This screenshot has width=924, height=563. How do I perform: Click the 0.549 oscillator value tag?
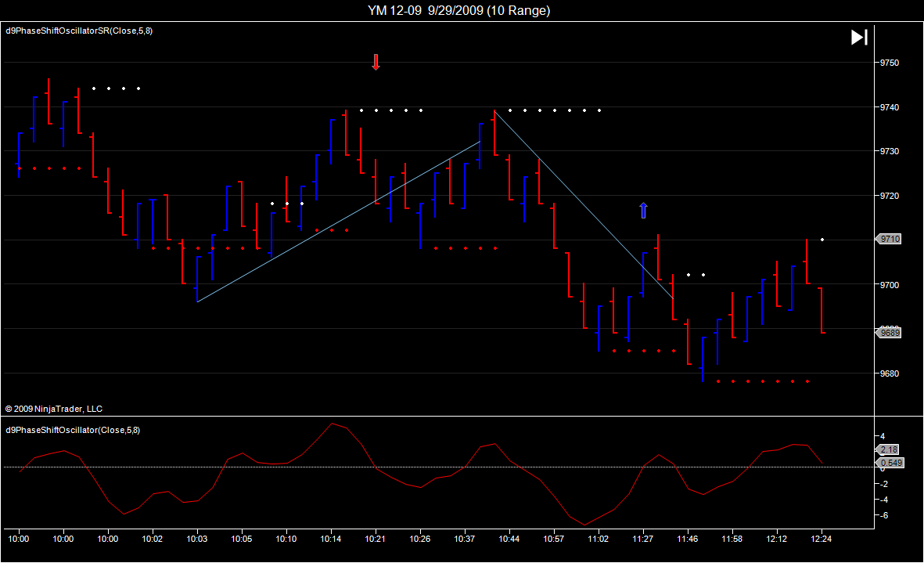pos(890,463)
